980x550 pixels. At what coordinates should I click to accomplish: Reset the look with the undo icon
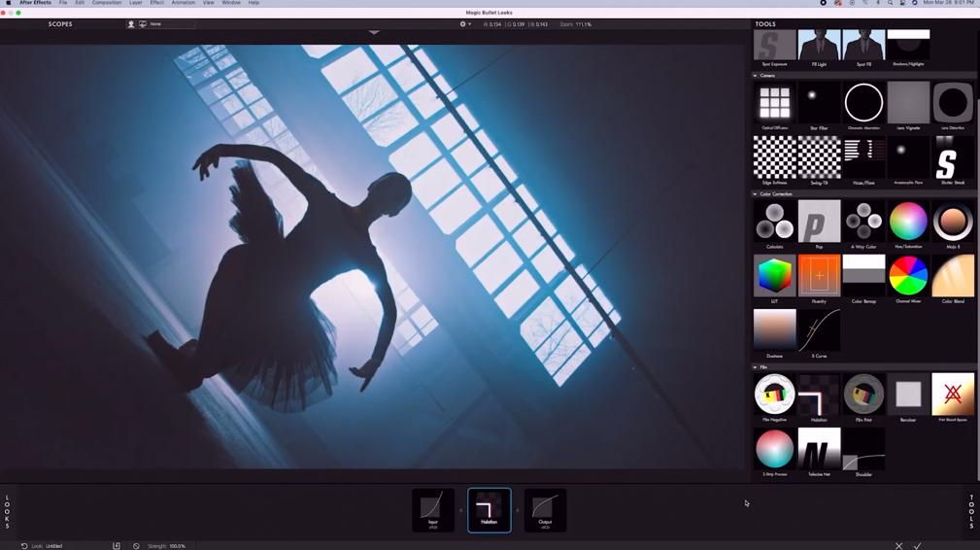click(23, 546)
